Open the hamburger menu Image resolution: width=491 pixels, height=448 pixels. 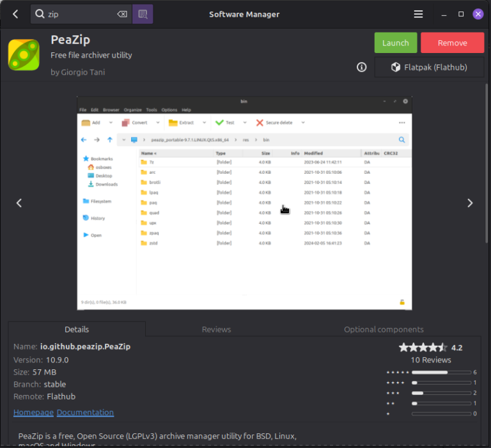tap(418, 14)
